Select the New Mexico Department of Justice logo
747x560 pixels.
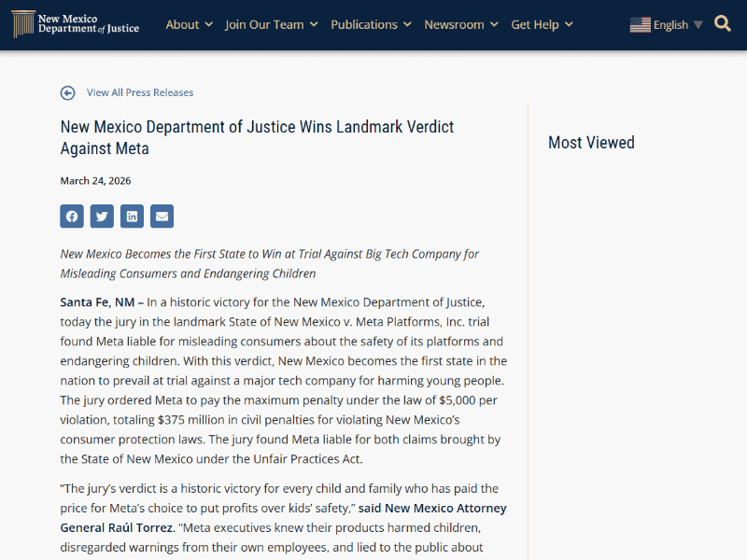[75, 24]
